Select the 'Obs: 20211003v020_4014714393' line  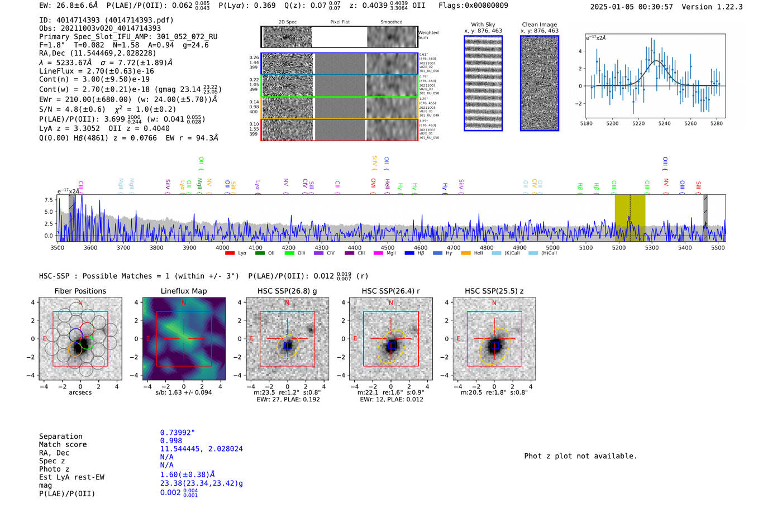click(x=100, y=28)
